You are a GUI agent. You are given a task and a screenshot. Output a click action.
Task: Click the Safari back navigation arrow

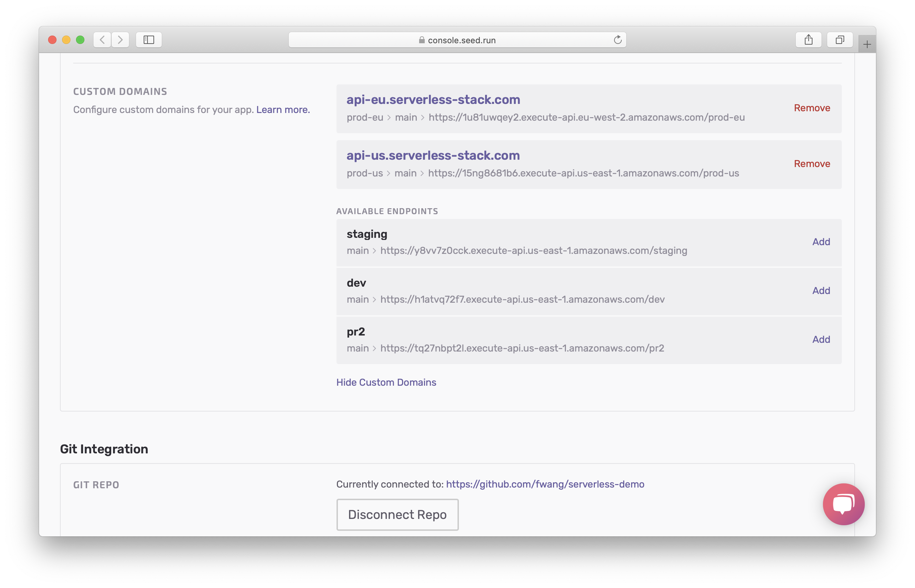pos(102,40)
